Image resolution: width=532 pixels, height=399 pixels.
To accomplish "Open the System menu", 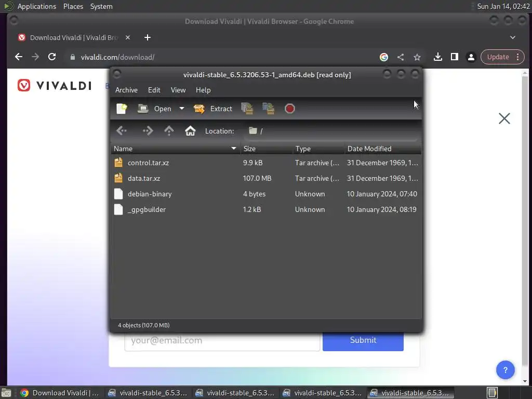I will click(101, 6).
